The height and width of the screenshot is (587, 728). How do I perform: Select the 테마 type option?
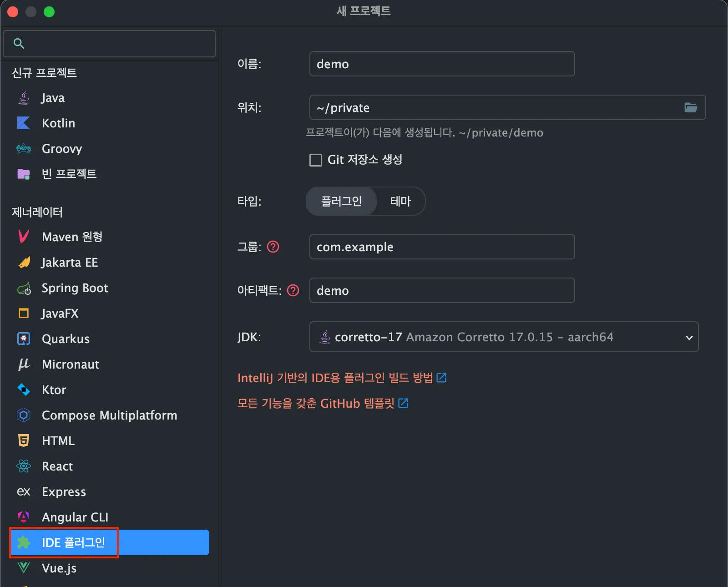tap(400, 201)
